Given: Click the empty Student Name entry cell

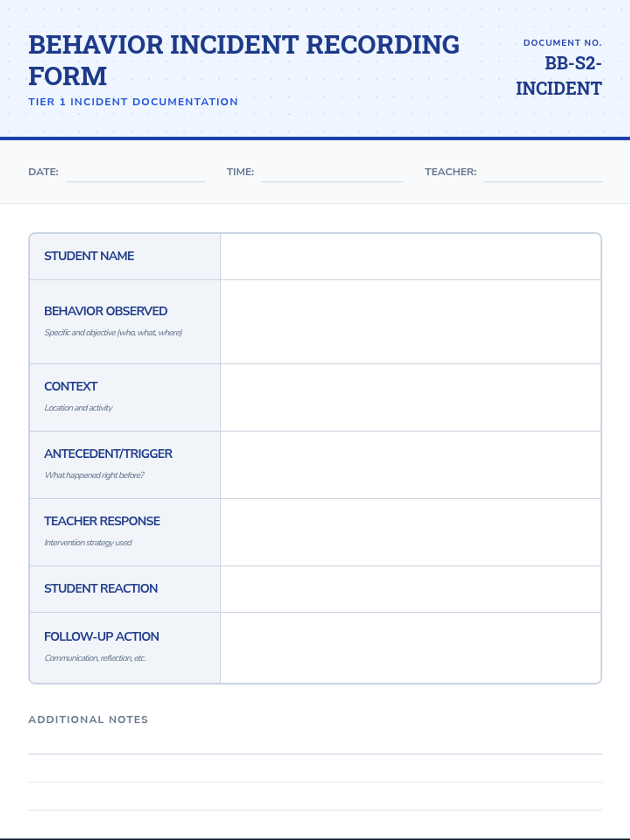Looking at the screenshot, I should (411, 257).
